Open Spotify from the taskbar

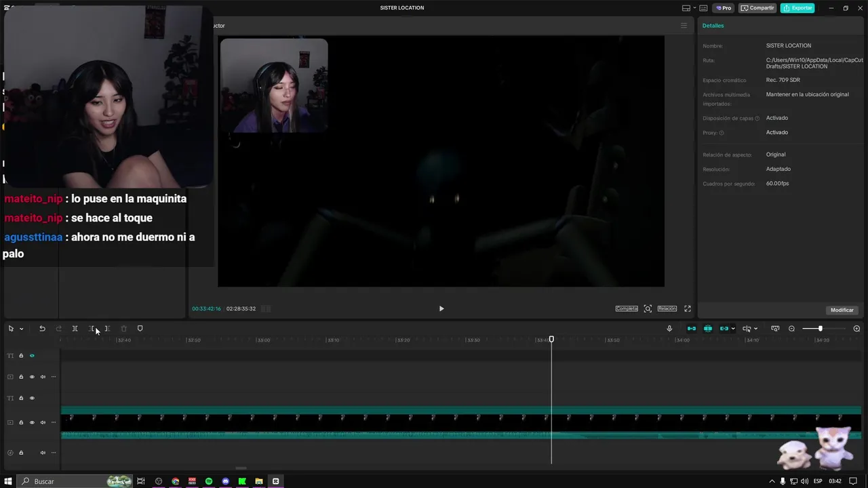[x=209, y=481]
